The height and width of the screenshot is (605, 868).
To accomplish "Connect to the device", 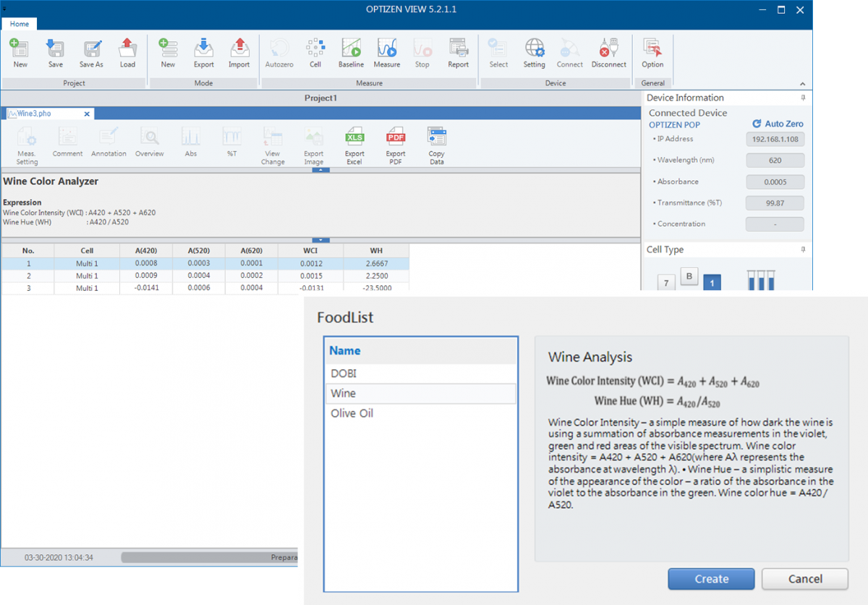I will (570, 54).
